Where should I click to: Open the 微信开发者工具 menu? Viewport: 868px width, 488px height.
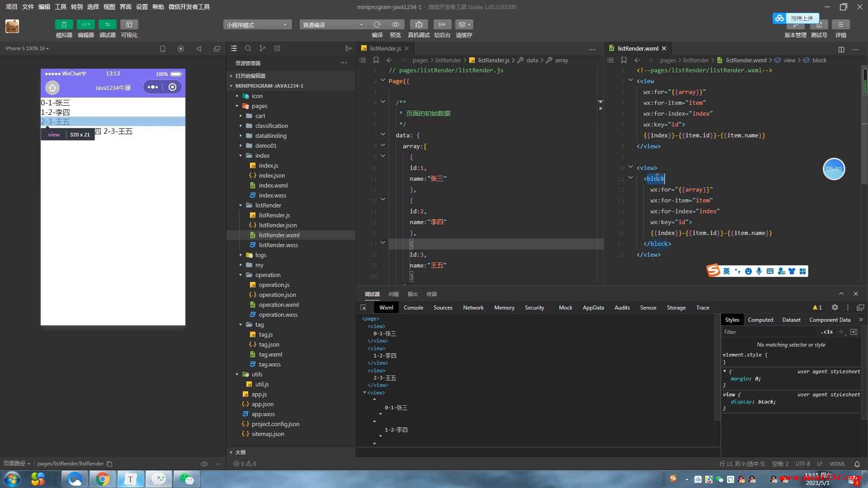(189, 7)
